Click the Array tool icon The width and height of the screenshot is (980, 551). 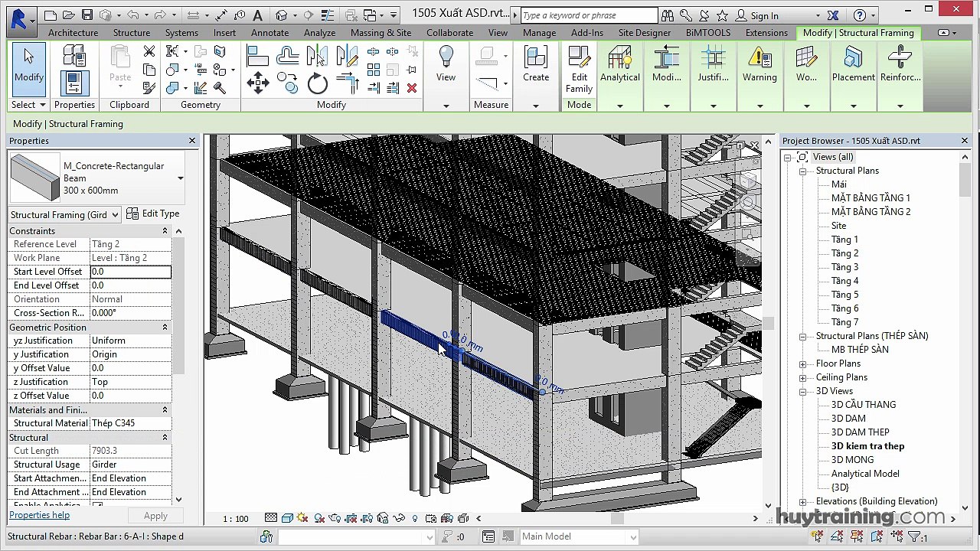[374, 70]
